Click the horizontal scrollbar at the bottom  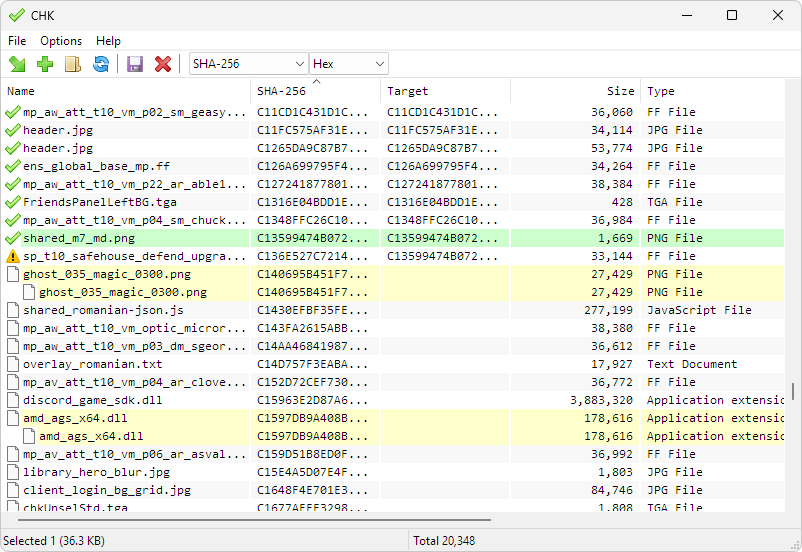(x=250, y=520)
